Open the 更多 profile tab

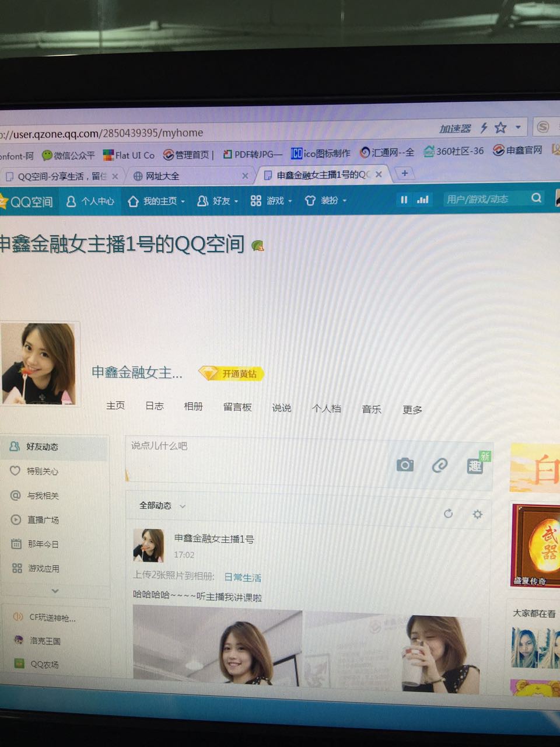[x=412, y=410]
